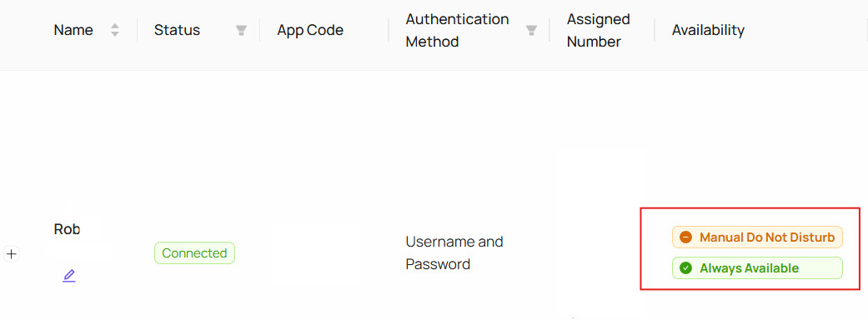Click the Availability column header
This screenshot has width=868, height=320.
(708, 30)
